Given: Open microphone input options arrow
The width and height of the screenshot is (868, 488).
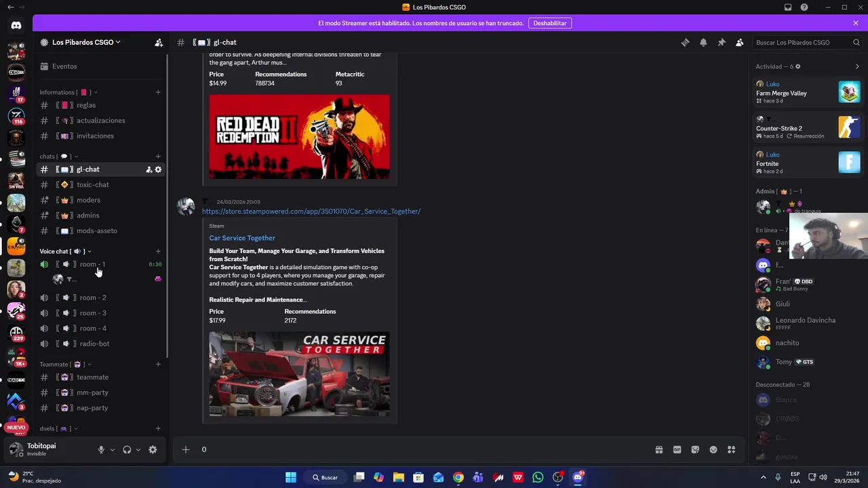Looking at the screenshot, I should click(x=113, y=449).
